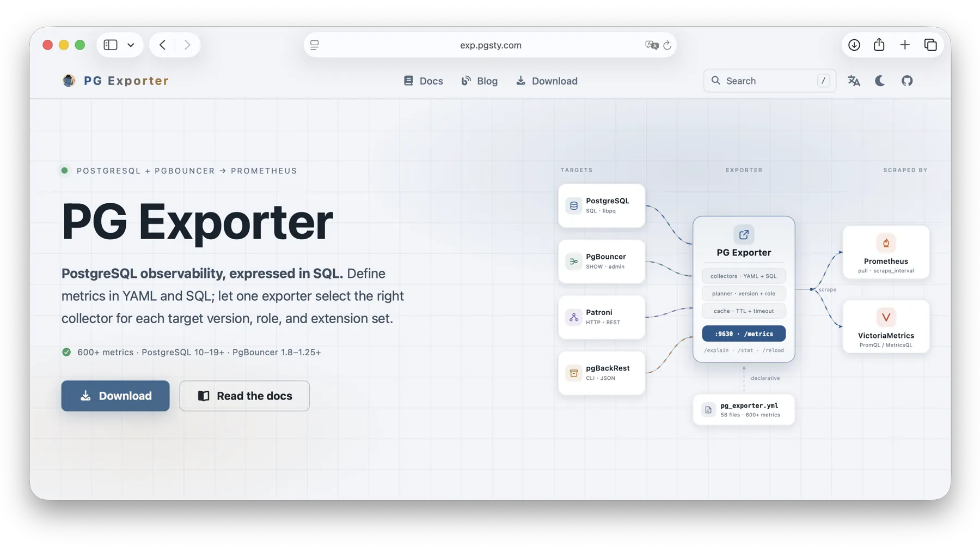980x552 pixels.
Task: Open the Blog navigation item
Action: click(480, 81)
